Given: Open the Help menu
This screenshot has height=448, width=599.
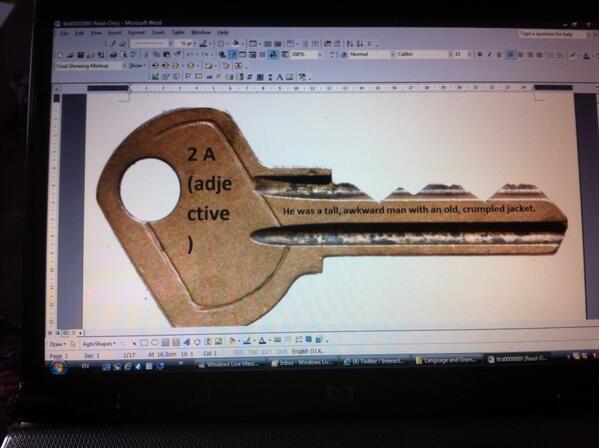Looking at the screenshot, I should [x=223, y=33].
